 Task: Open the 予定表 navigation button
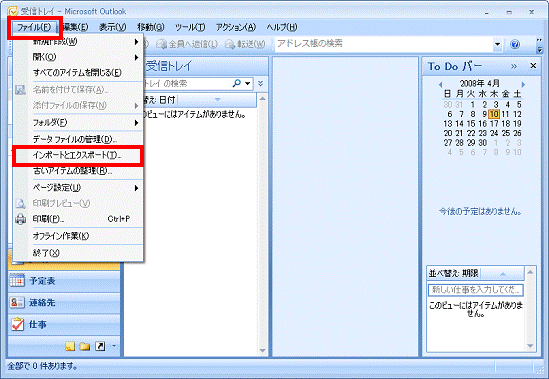(64, 281)
